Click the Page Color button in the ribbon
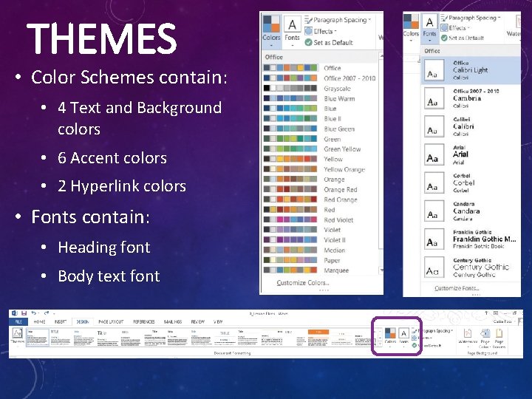Viewport: 532px width, 399px height. [485, 338]
